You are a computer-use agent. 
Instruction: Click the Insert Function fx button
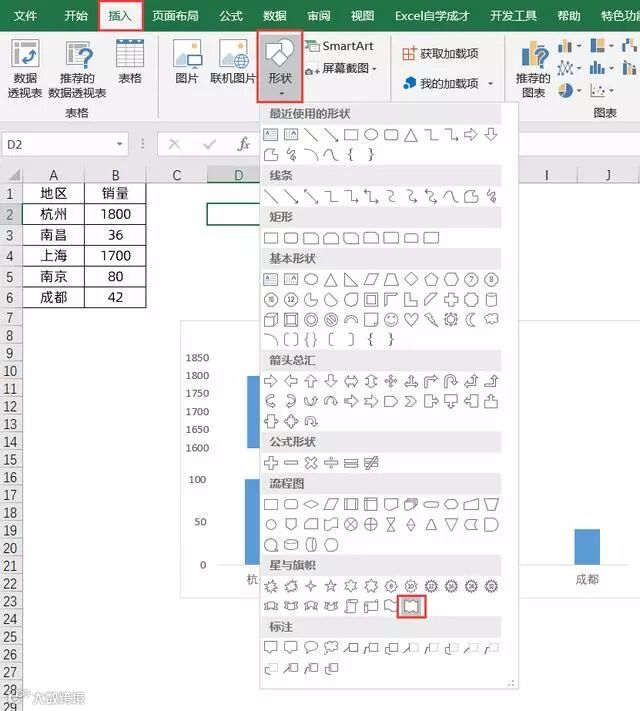(244, 144)
